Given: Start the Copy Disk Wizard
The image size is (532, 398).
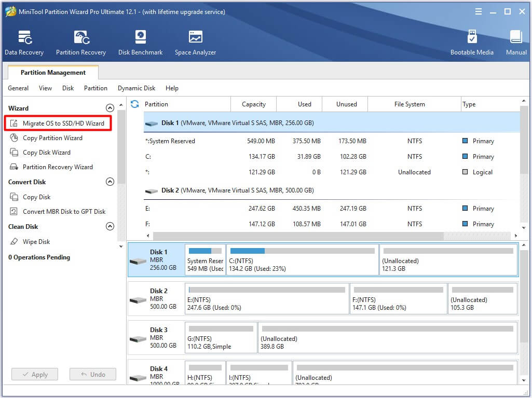Looking at the screenshot, I should (x=47, y=153).
